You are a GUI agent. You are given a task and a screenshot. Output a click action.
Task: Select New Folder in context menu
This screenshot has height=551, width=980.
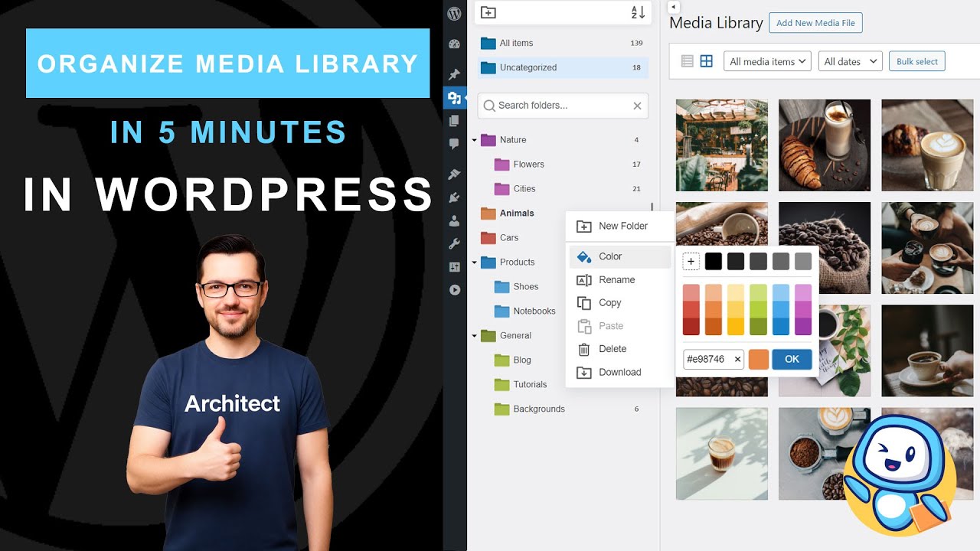tap(619, 227)
